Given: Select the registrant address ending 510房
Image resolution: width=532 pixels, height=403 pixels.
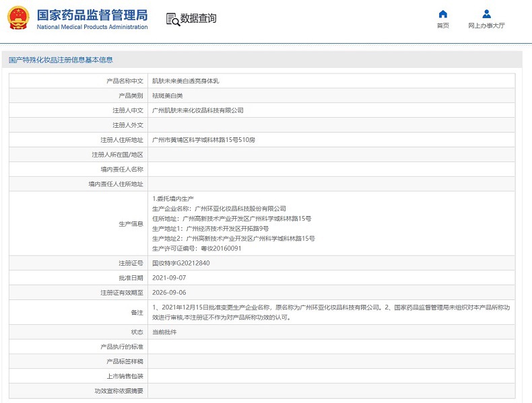Looking at the screenshot, I should pyautogui.click(x=204, y=140).
